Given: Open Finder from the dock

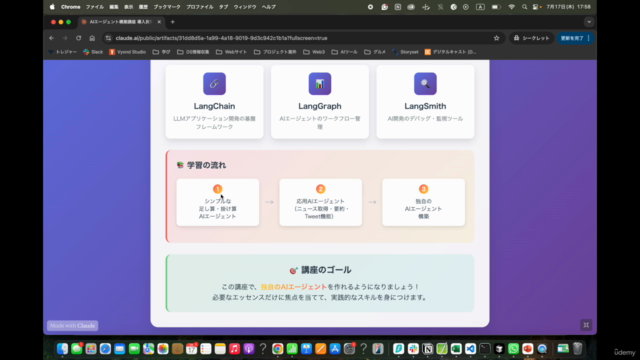Looking at the screenshot, I should (62, 349).
